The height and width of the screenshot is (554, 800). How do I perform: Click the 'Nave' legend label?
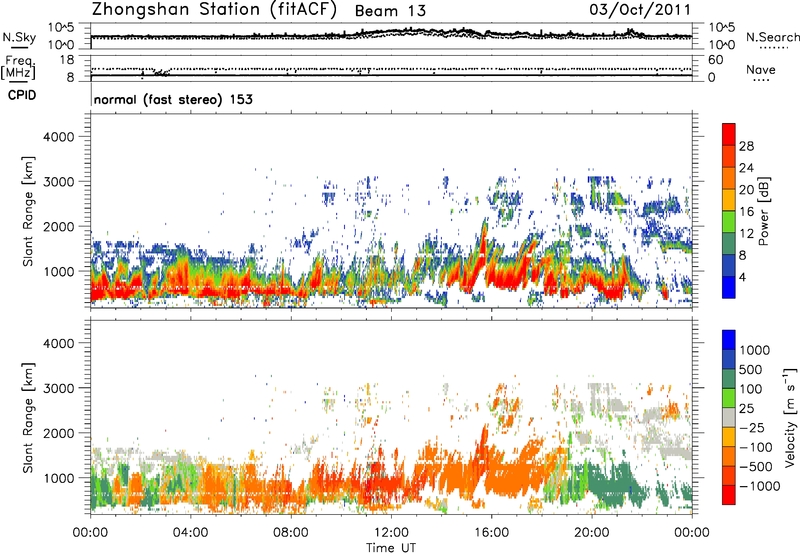point(761,70)
